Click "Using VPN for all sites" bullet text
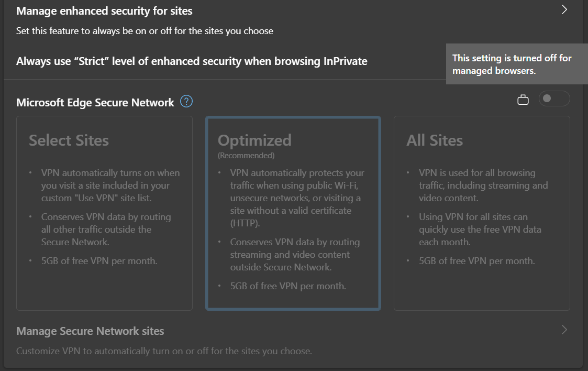 tap(480, 229)
